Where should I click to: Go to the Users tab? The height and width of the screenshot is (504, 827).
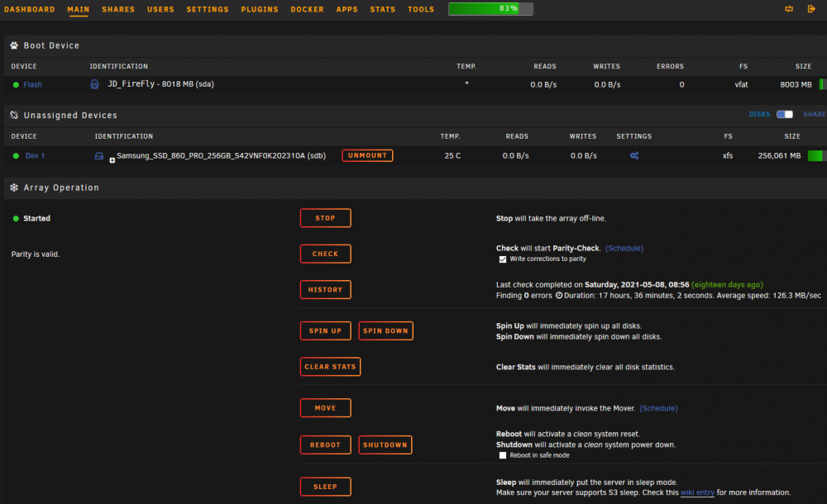(160, 9)
